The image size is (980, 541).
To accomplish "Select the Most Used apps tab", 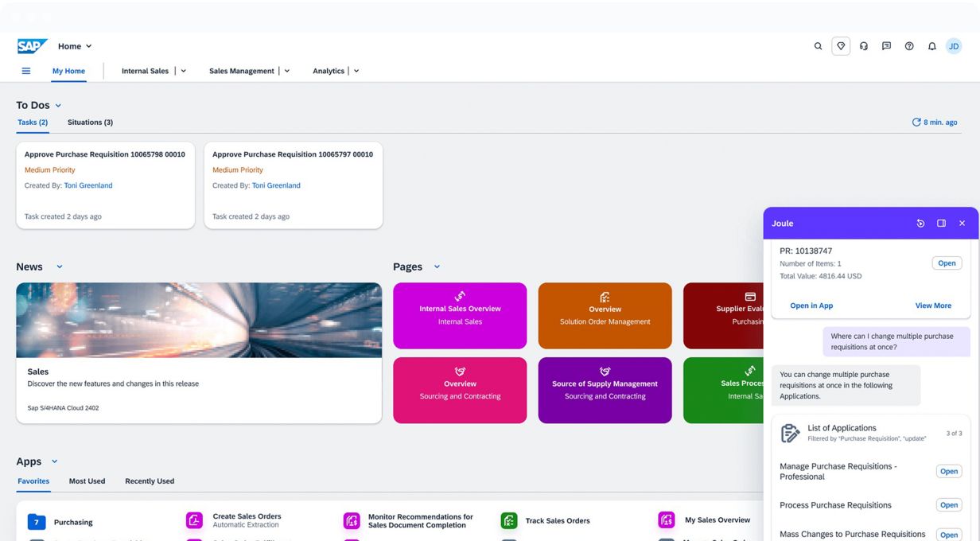I will 87,481.
